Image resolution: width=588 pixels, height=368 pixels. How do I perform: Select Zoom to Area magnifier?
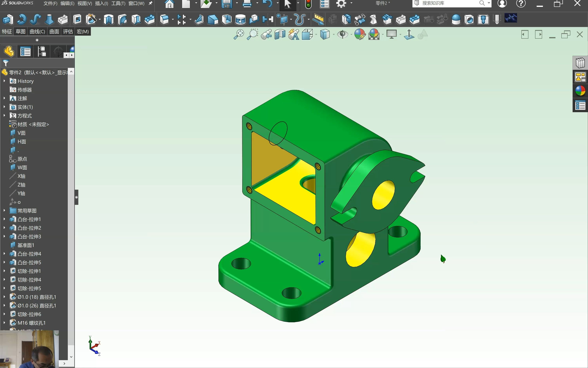tap(252, 35)
